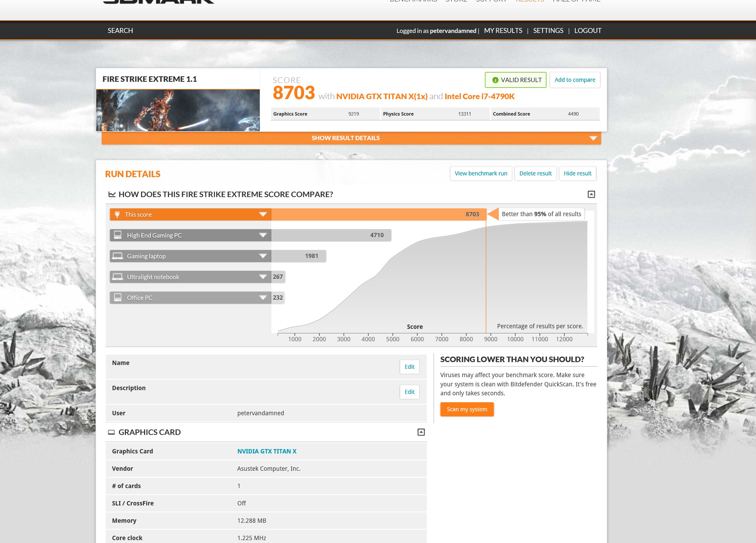The height and width of the screenshot is (543, 756).
Task: Expand the High End Gaming PC dropdown
Action: click(263, 235)
